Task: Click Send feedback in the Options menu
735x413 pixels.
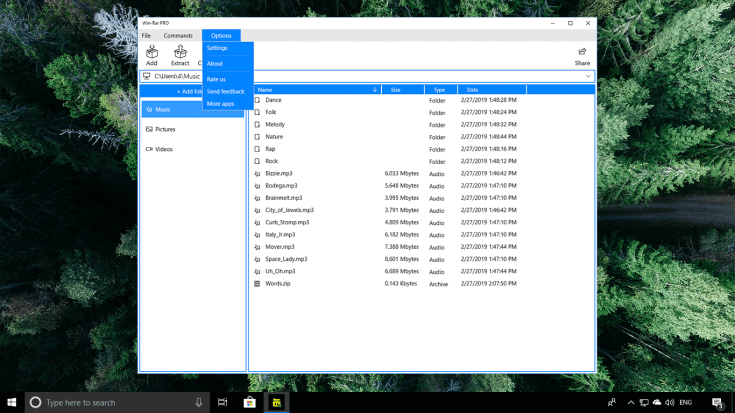Action: click(225, 91)
